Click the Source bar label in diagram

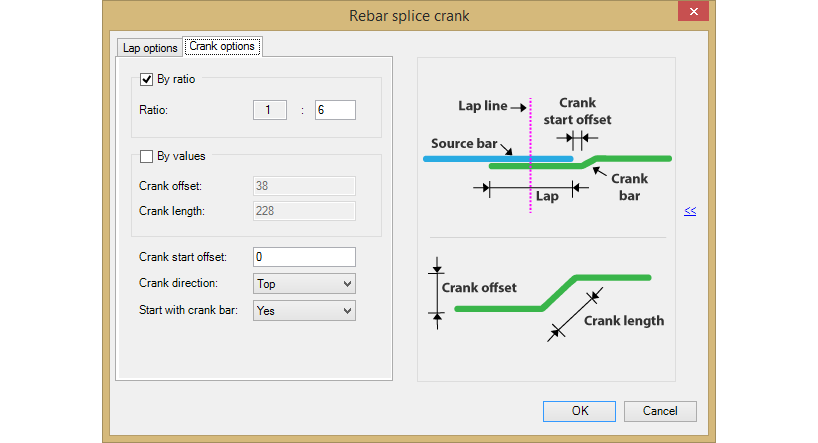coord(464,143)
